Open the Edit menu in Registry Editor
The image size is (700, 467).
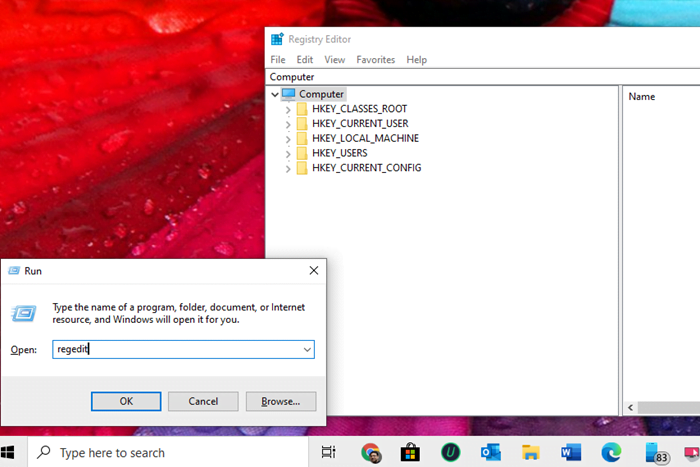(x=305, y=59)
